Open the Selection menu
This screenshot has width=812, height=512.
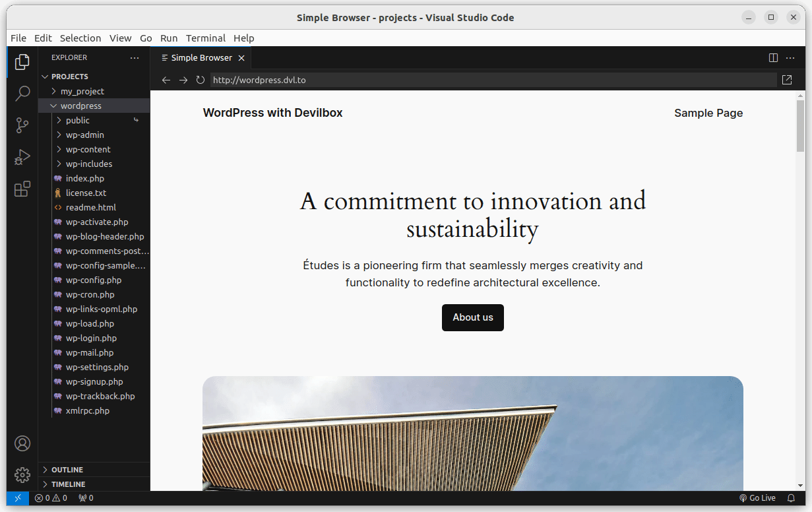[80, 38]
